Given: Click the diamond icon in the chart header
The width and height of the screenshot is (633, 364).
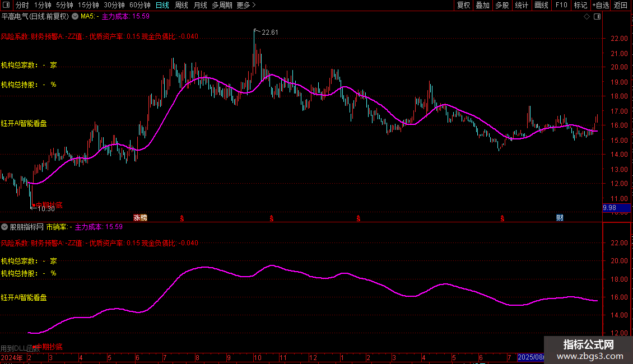Looking at the screenshot, I should [587, 17].
